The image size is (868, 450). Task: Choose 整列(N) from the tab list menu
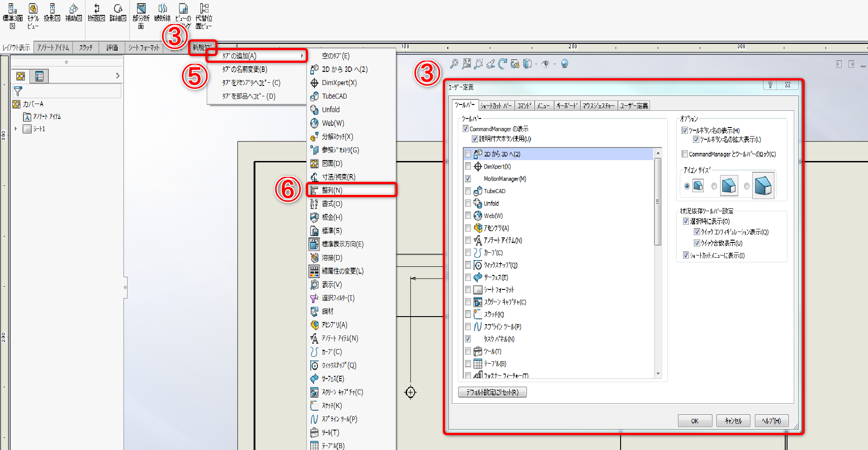pos(351,190)
